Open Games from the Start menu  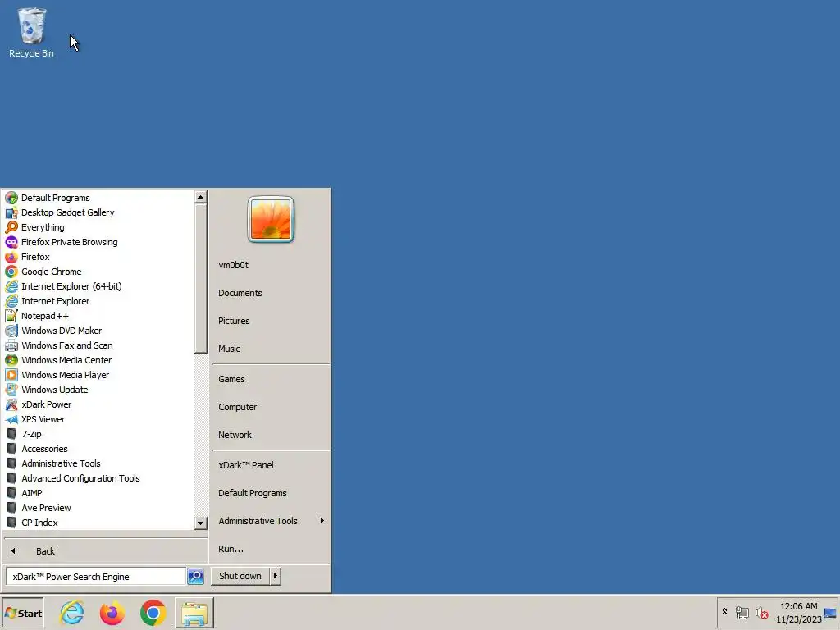tap(231, 379)
